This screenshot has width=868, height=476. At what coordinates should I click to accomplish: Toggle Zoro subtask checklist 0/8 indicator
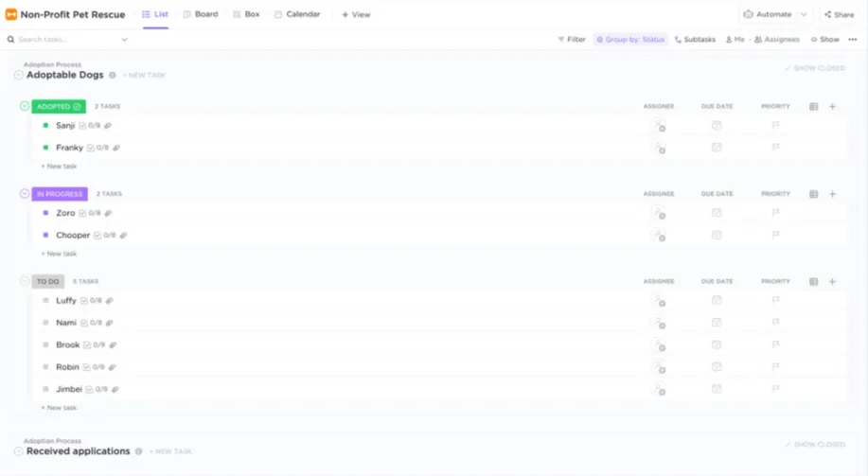(x=90, y=213)
